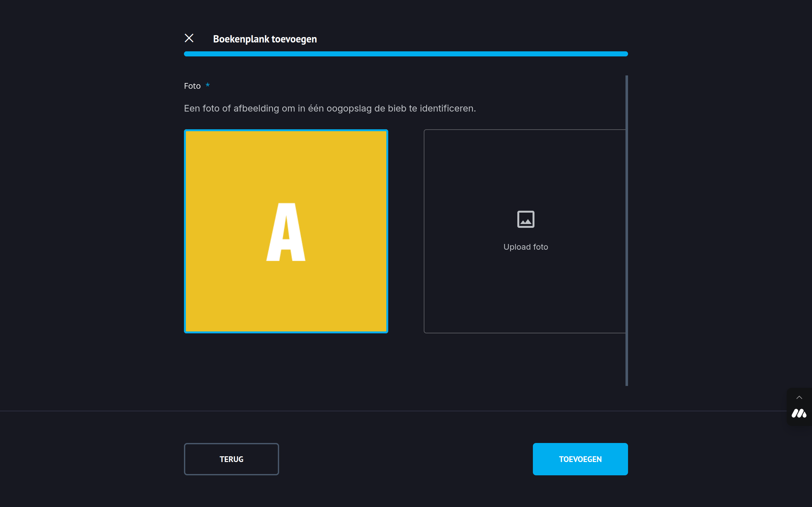The height and width of the screenshot is (507, 812).
Task: Click the white letter A graphic
Action: pos(286,232)
